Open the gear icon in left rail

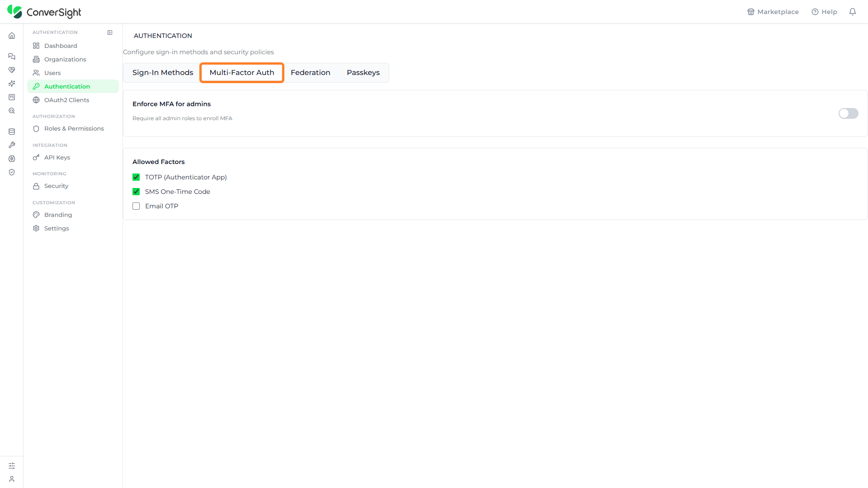coord(12,159)
